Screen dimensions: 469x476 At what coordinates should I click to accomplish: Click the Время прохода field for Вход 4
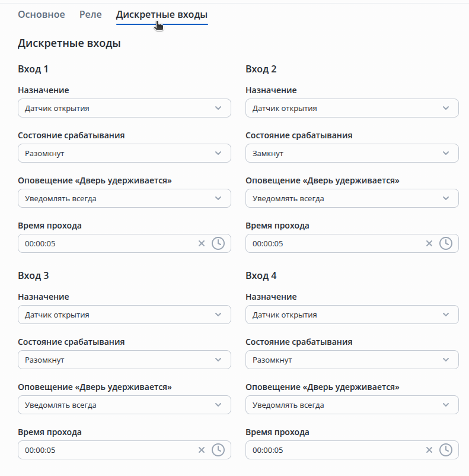[x=335, y=450]
